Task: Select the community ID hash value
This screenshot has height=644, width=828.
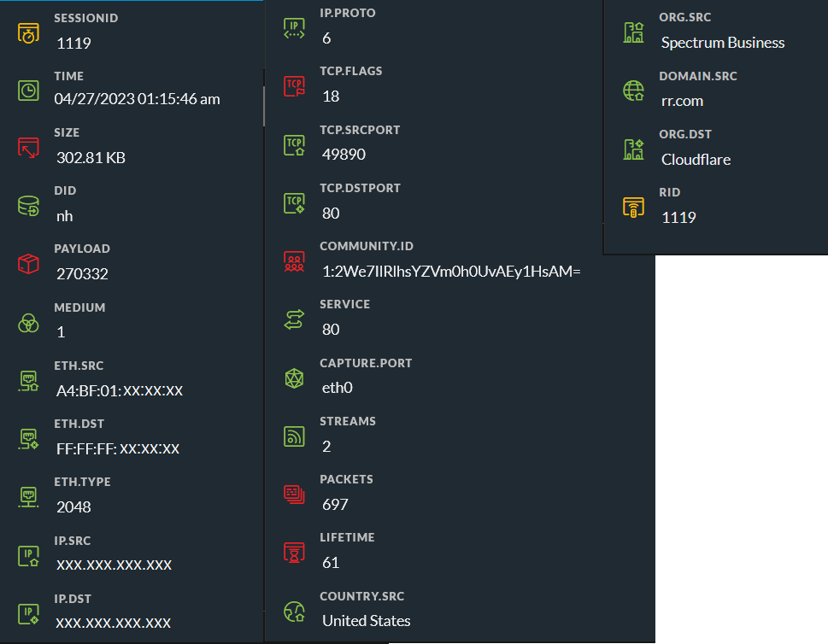Action: 451,272
